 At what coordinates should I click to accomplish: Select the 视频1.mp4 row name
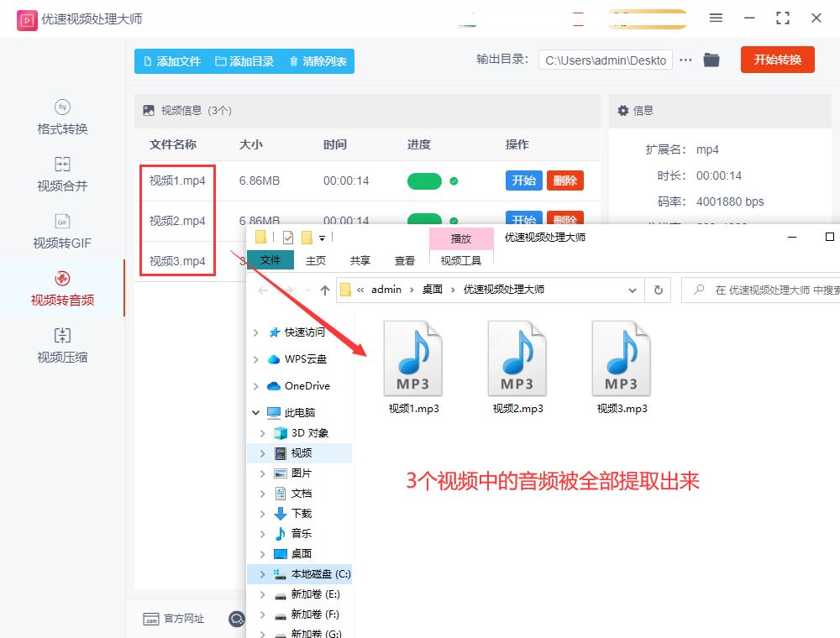177,181
